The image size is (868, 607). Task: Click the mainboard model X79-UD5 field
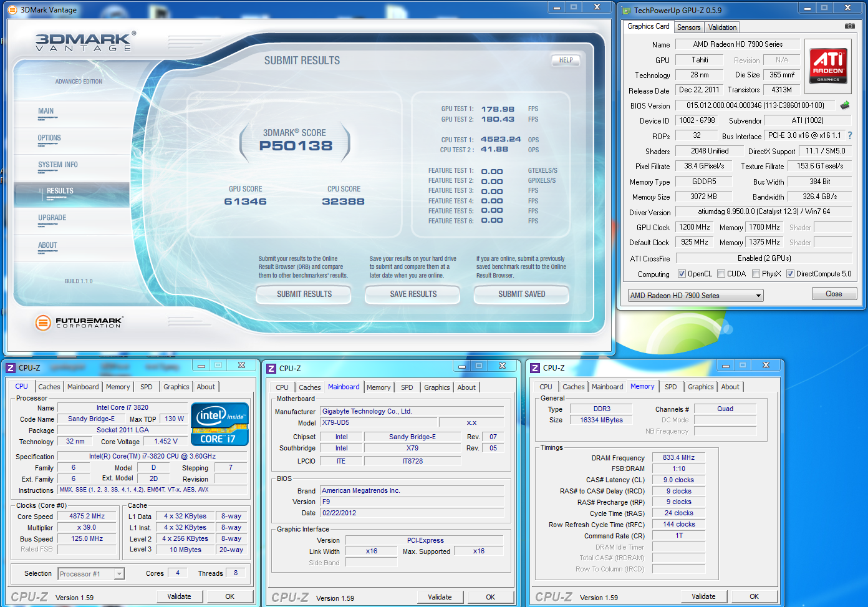[x=379, y=422]
